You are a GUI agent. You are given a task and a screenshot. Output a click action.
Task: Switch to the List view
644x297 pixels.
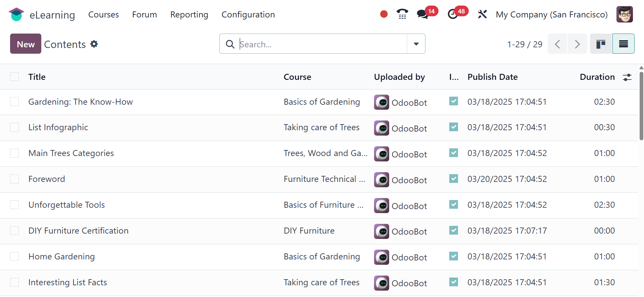click(x=624, y=44)
